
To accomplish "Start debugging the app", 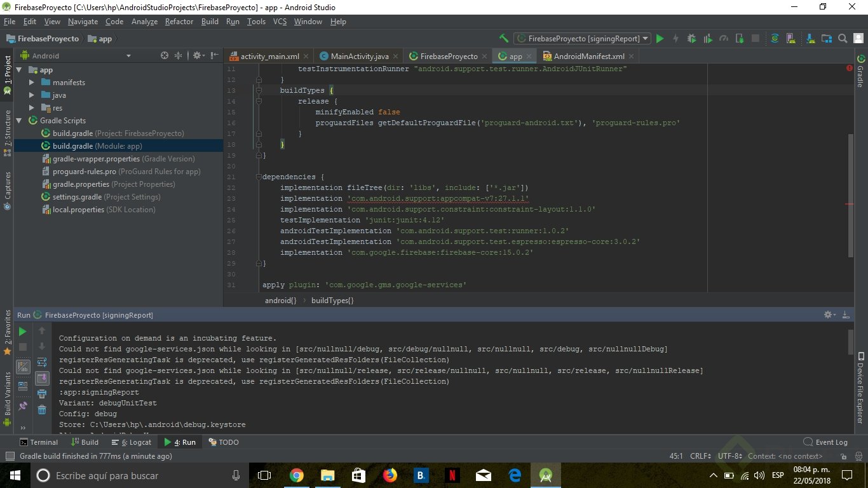I will (x=692, y=38).
